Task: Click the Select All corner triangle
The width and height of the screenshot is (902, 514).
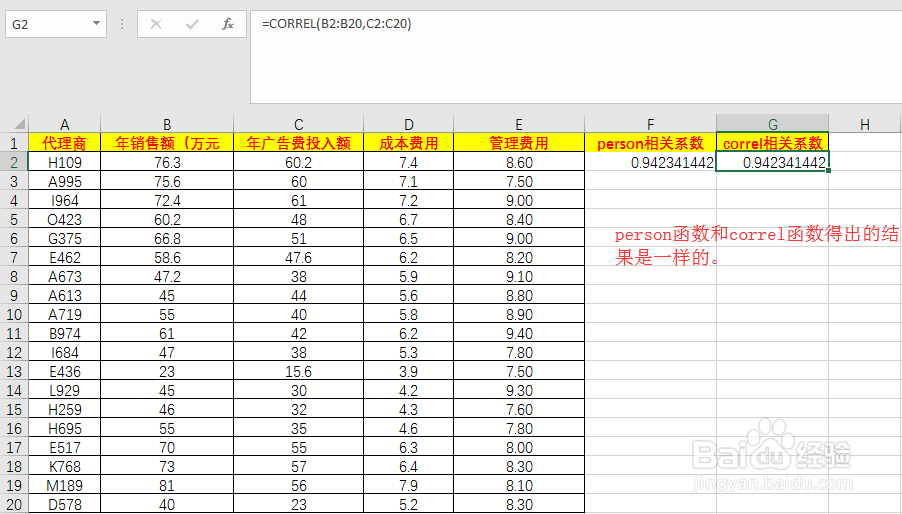Action: click(x=20, y=124)
